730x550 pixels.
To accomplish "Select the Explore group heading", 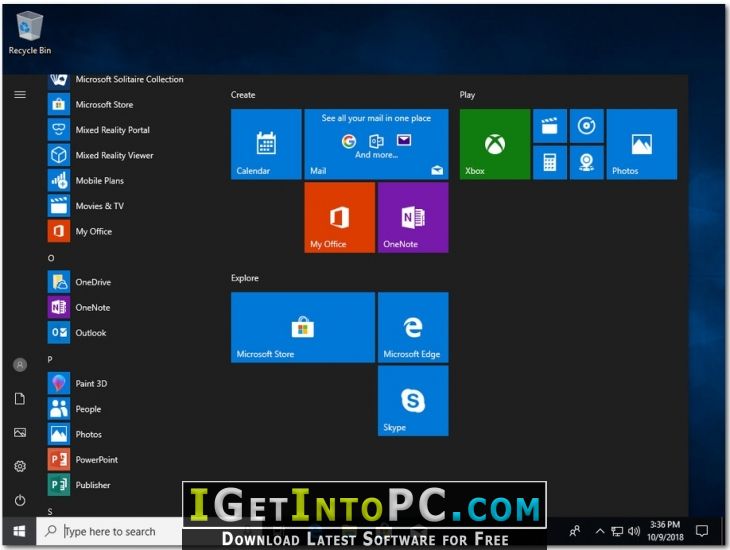I will [x=245, y=278].
